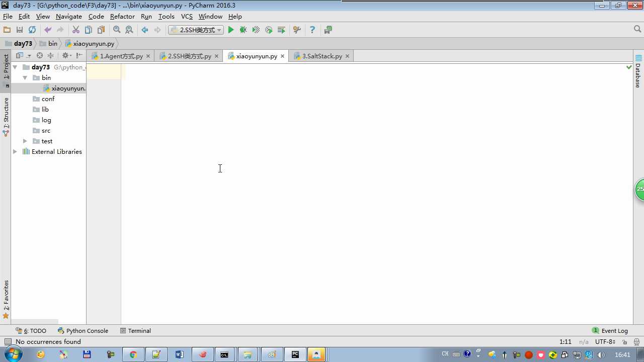
Task: Cut selection with the scissors icon
Action: [76, 30]
